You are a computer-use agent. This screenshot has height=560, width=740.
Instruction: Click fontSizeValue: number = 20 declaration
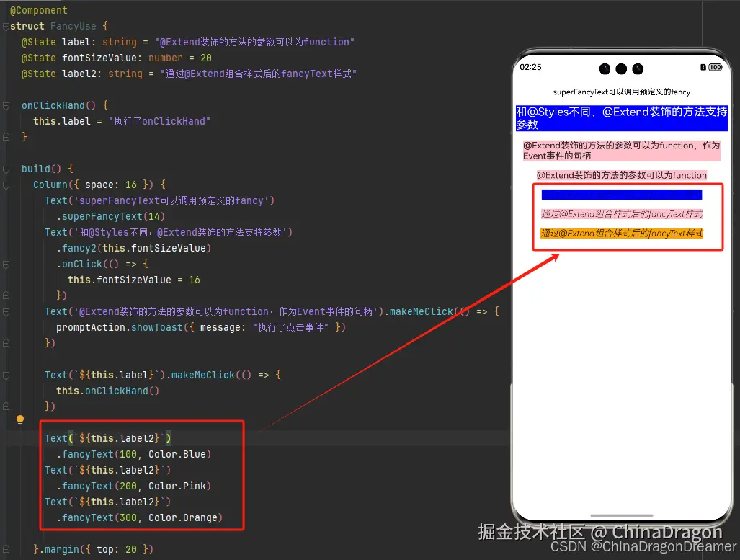click(x=117, y=58)
